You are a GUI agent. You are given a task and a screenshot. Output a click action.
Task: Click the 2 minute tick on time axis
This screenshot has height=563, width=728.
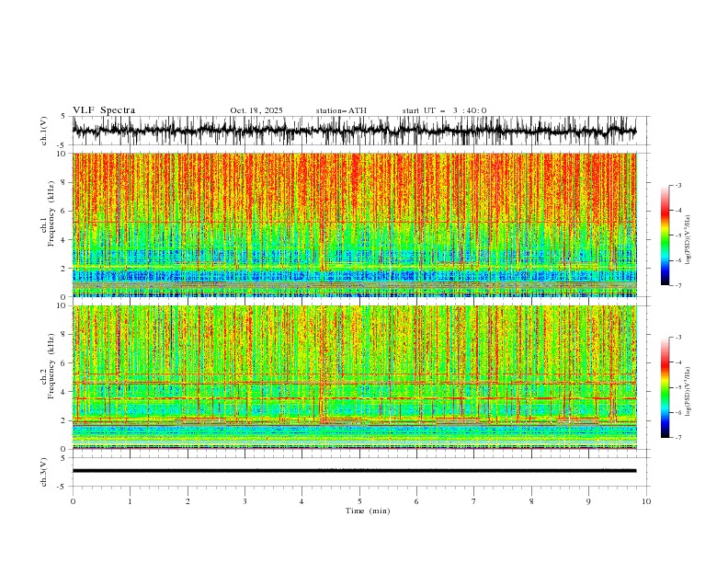[188, 501]
